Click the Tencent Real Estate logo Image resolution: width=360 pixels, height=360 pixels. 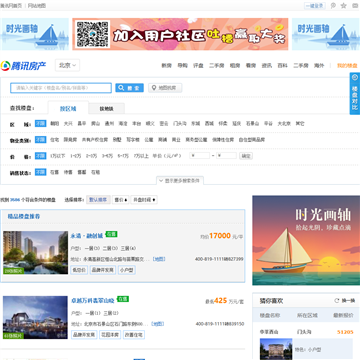(23, 66)
